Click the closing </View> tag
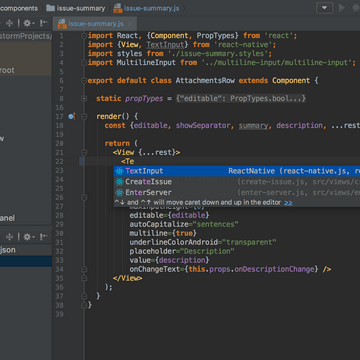Viewport: 360px width, 360px height. coord(128,278)
